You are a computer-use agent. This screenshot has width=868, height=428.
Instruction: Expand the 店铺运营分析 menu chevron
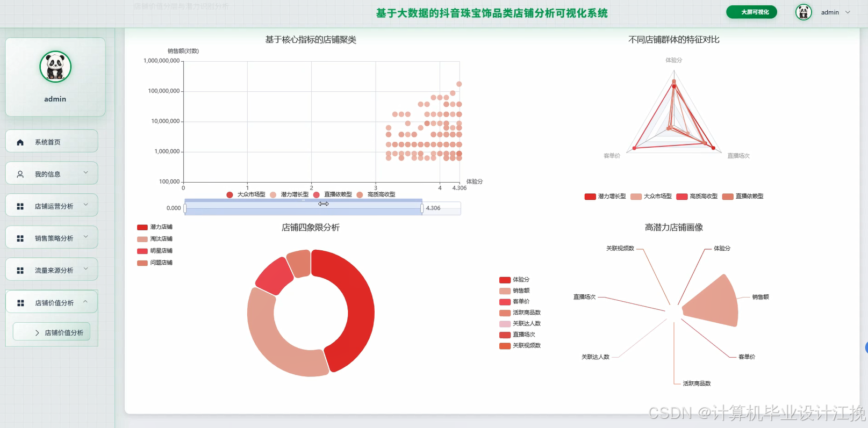pyautogui.click(x=86, y=205)
